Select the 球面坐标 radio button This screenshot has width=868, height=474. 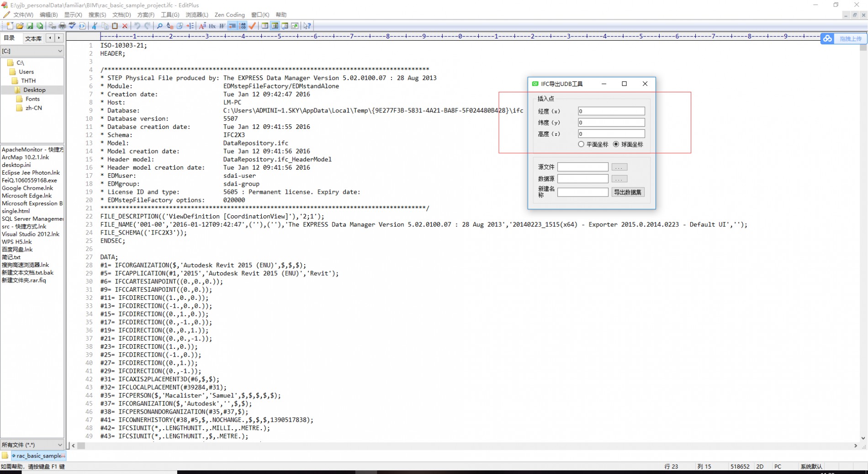(x=616, y=144)
